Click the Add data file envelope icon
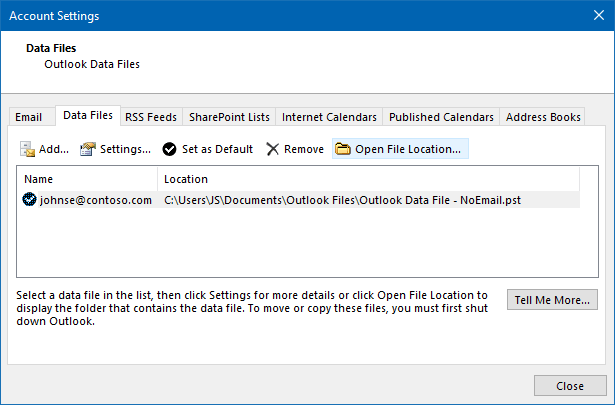The width and height of the screenshot is (615, 405). (27, 149)
